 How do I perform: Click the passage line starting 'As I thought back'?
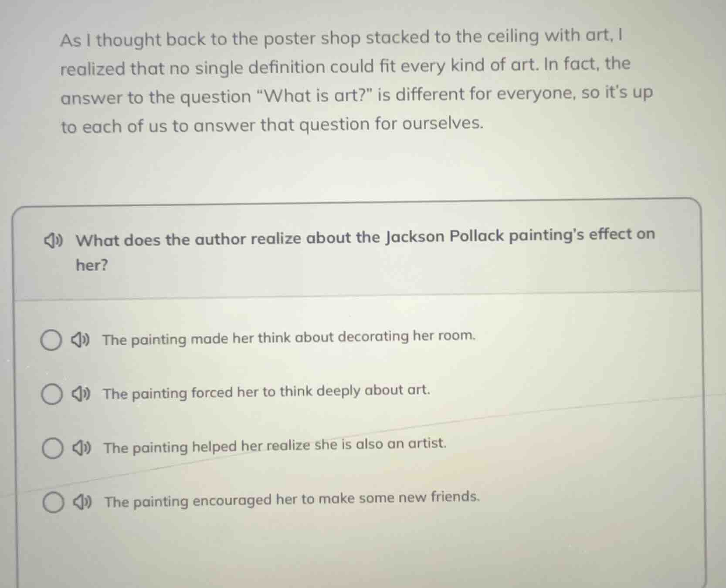(341, 38)
